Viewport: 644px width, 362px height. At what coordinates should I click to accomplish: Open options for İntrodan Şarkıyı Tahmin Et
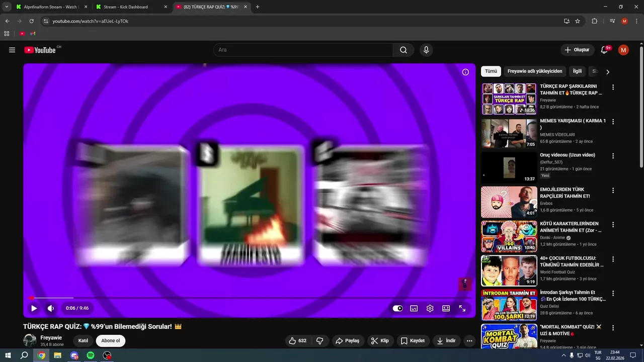click(613, 293)
